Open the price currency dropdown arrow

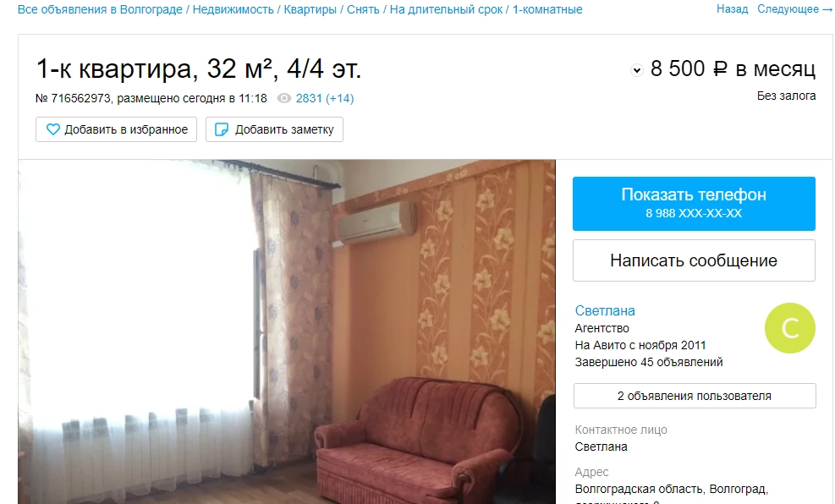coord(636,69)
